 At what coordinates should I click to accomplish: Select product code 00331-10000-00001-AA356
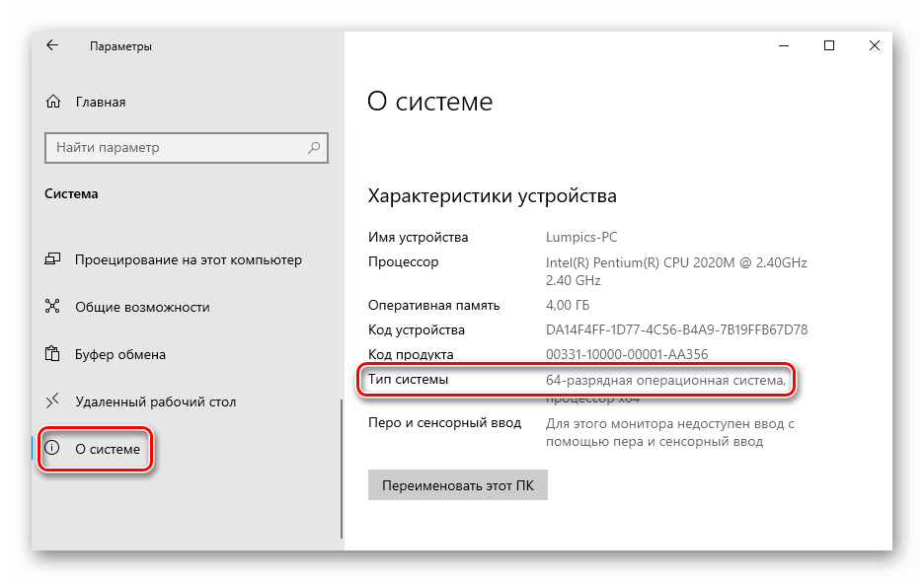pyautogui.click(x=627, y=354)
